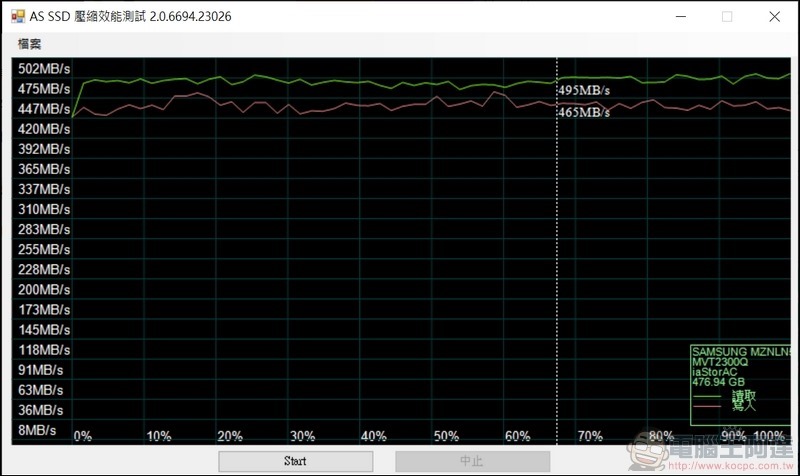Click the 255MB/s axis label
Image resolution: width=800 pixels, height=476 pixels.
point(44,249)
